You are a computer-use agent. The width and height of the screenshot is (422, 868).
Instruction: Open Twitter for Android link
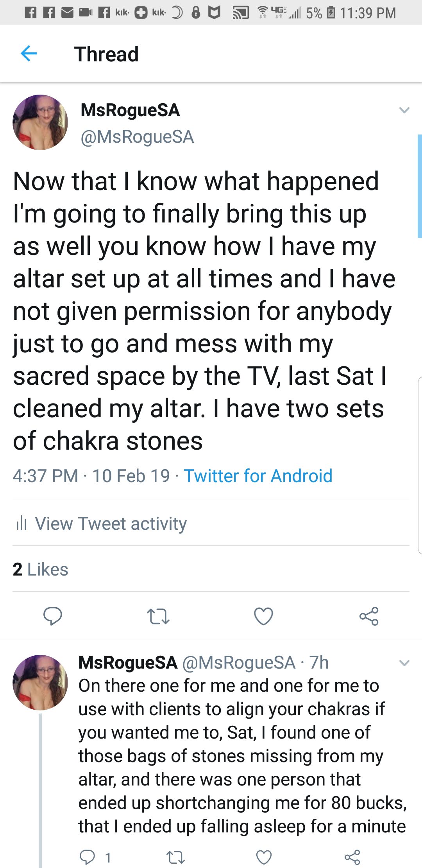[258, 476]
